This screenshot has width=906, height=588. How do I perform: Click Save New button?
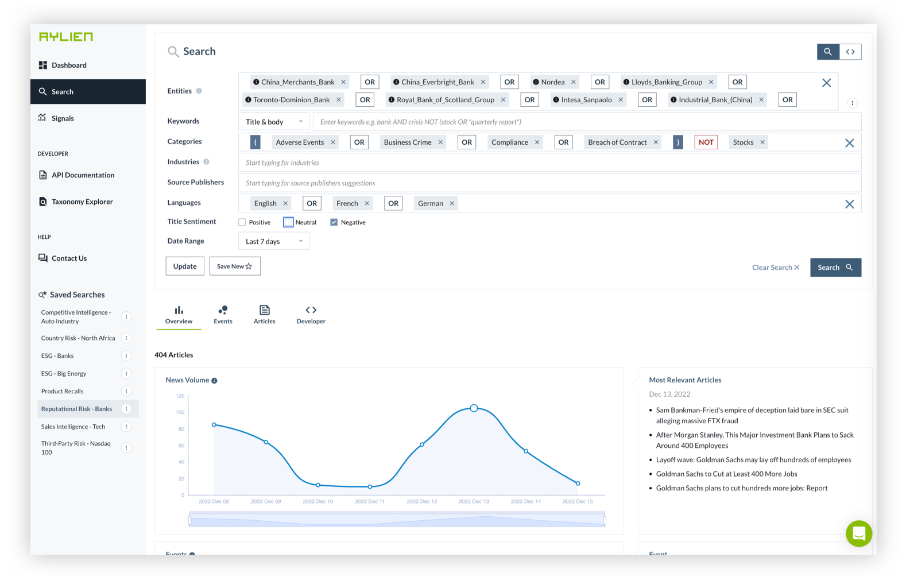(x=235, y=266)
